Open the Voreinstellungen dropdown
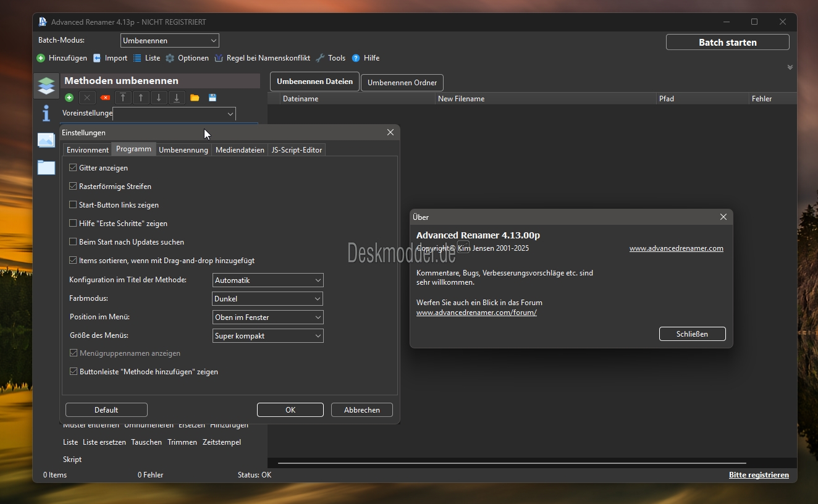The image size is (818, 504). point(174,114)
